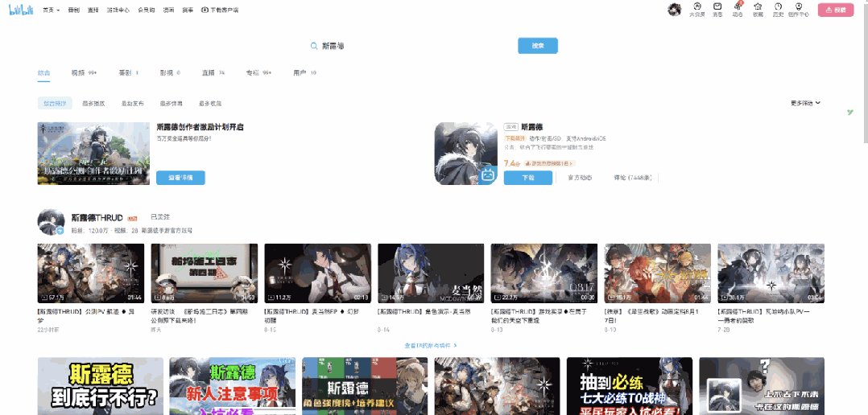
Task: Open the game 评论 link
Action: coord(633,178)
